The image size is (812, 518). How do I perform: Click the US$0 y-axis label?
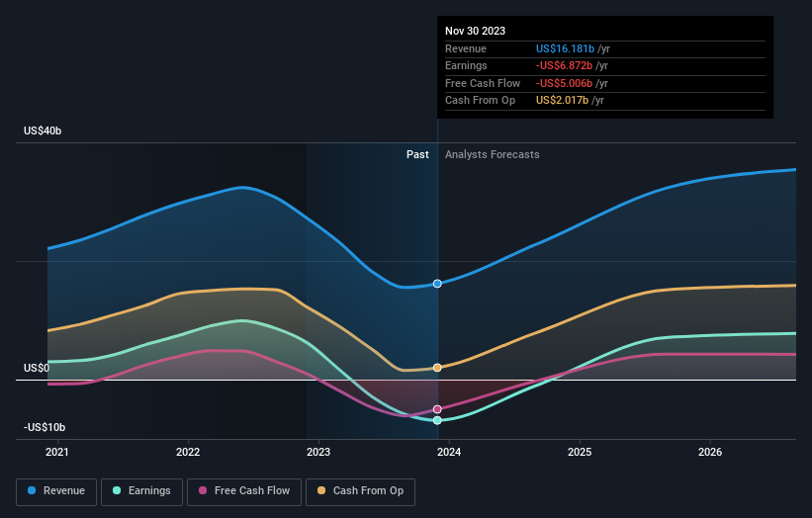(x=37, y=368)
